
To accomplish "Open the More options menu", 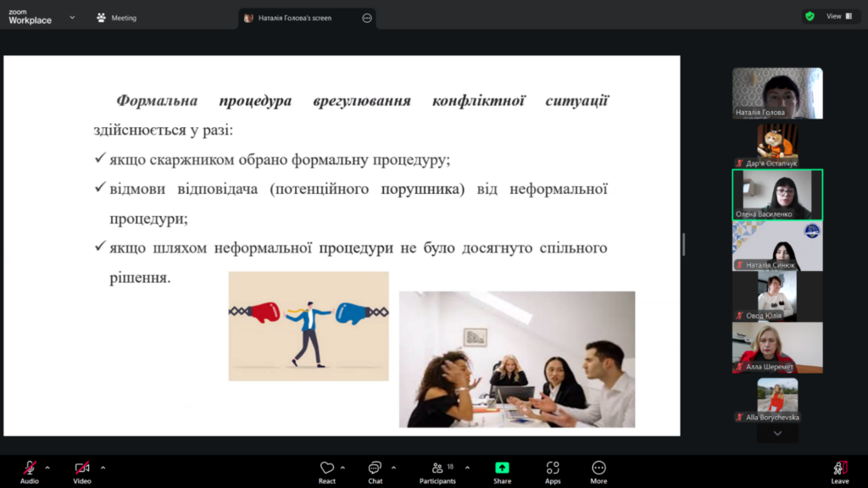I will click(x=598, y=471).
